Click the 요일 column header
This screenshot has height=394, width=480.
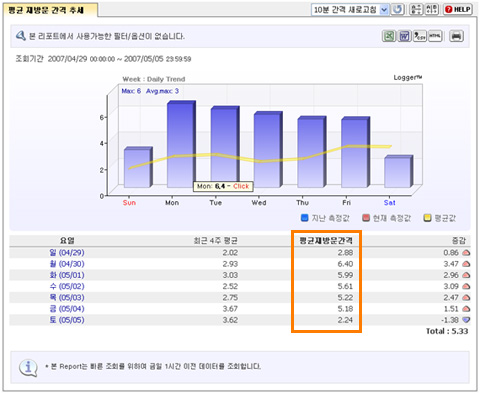coord(67,241)
